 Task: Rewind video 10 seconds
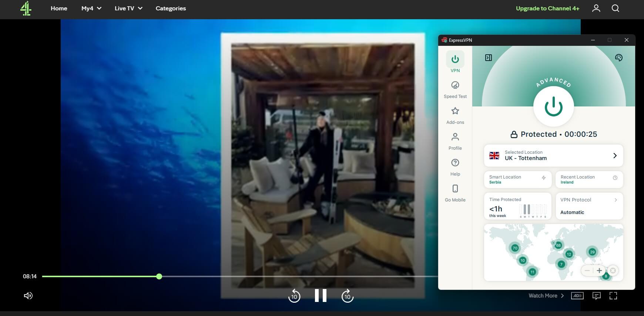294,296
